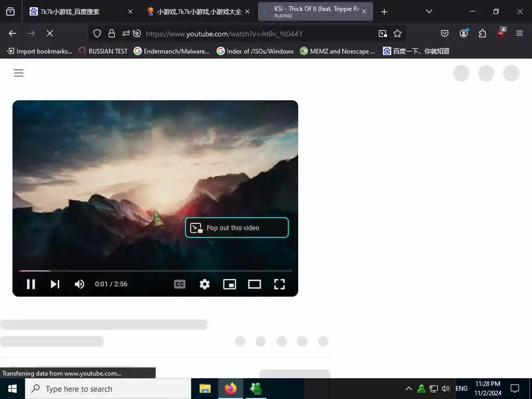Open Firefox application menu
This screenshot has height=399, width=532.
[520, 33]
